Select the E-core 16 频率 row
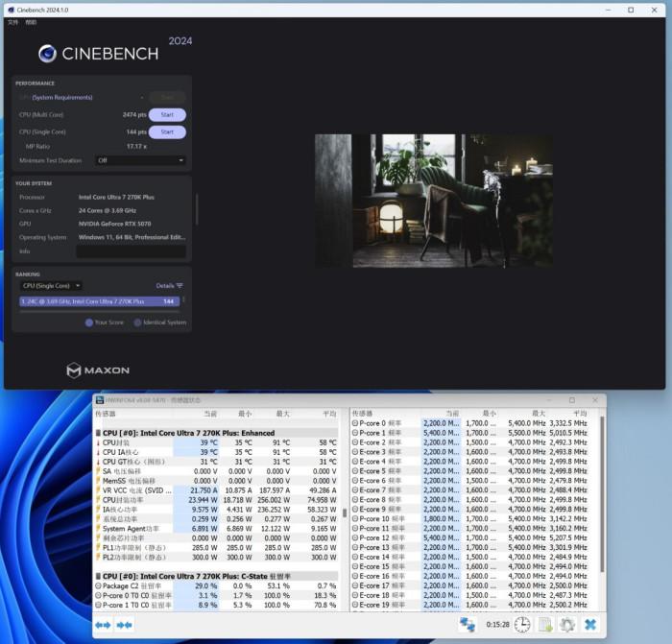The image size is (672, 644). click(x=470, y=576)
